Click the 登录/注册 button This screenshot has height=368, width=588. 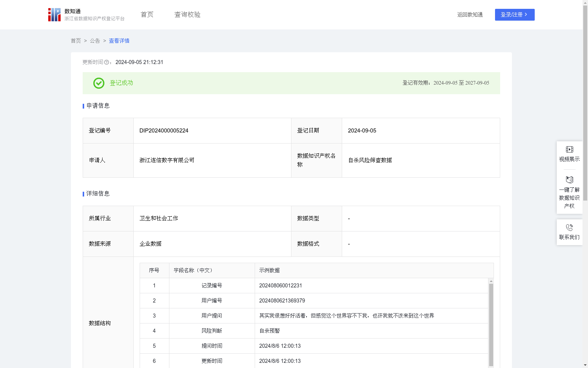point(514,15)
